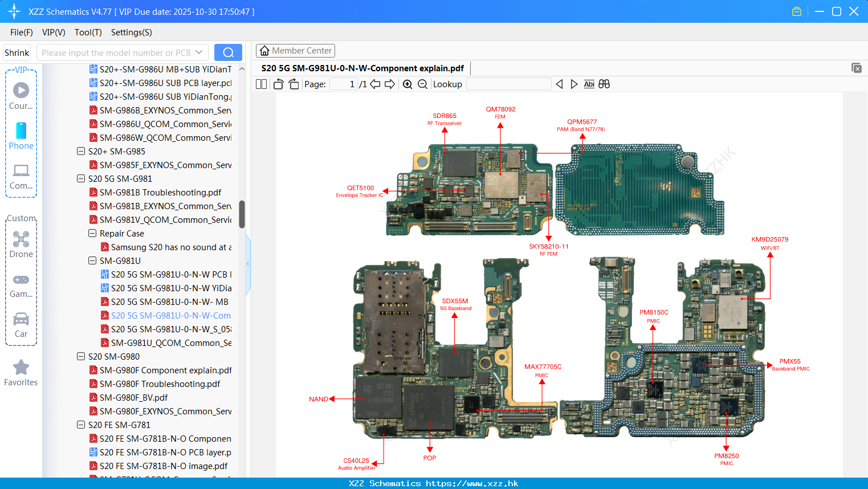Toggle the two-page layout icon

(x=261, y=84)
